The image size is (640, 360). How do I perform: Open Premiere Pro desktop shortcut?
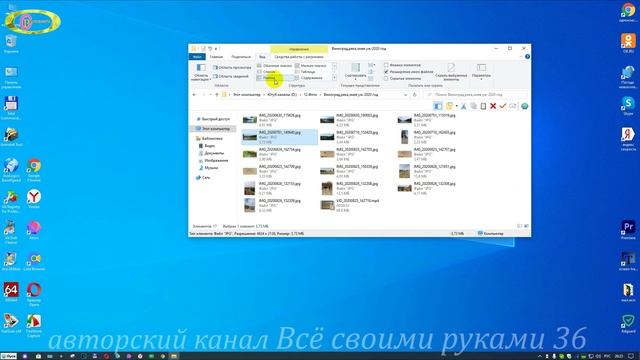coord(628,229)
